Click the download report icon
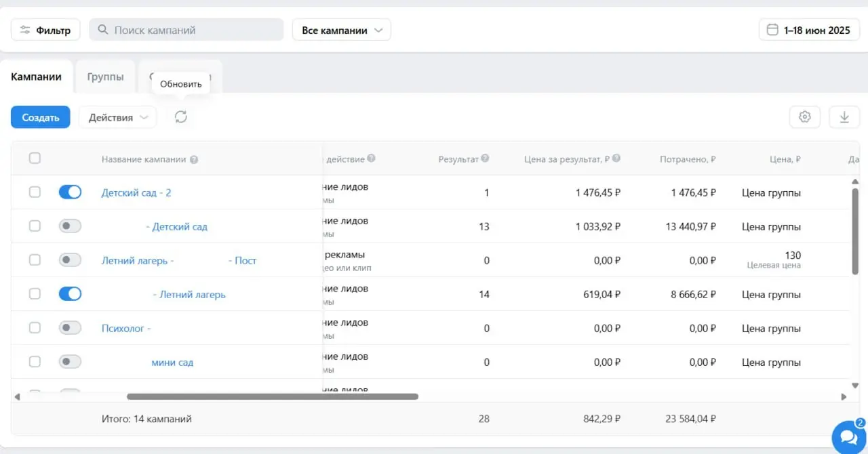 coord(844,117)
